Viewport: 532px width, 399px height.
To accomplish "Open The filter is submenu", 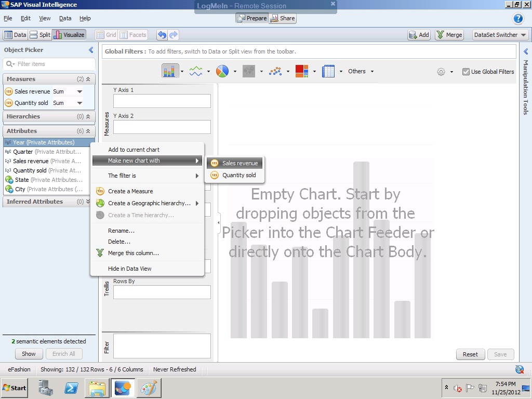I will click(x=147, y=176).
